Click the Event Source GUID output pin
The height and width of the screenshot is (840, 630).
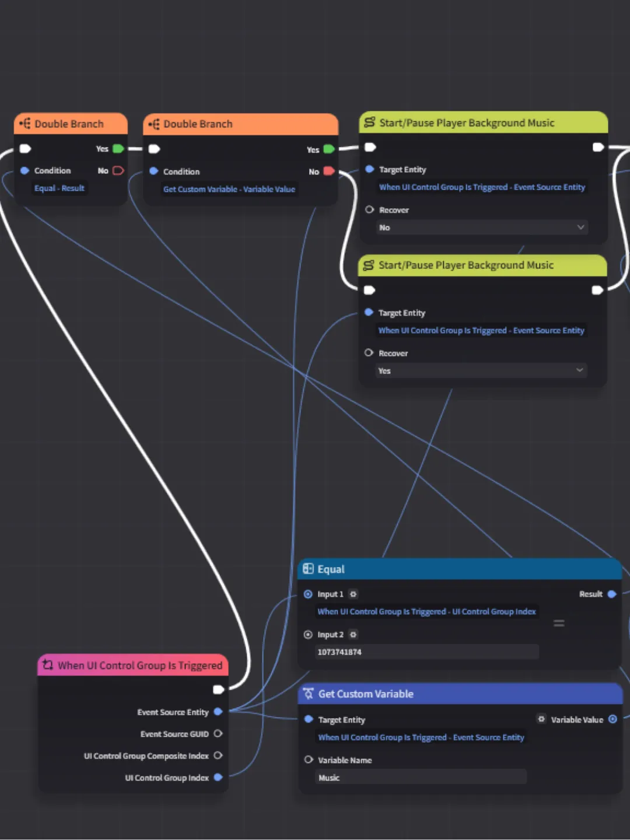coord(218,733)
